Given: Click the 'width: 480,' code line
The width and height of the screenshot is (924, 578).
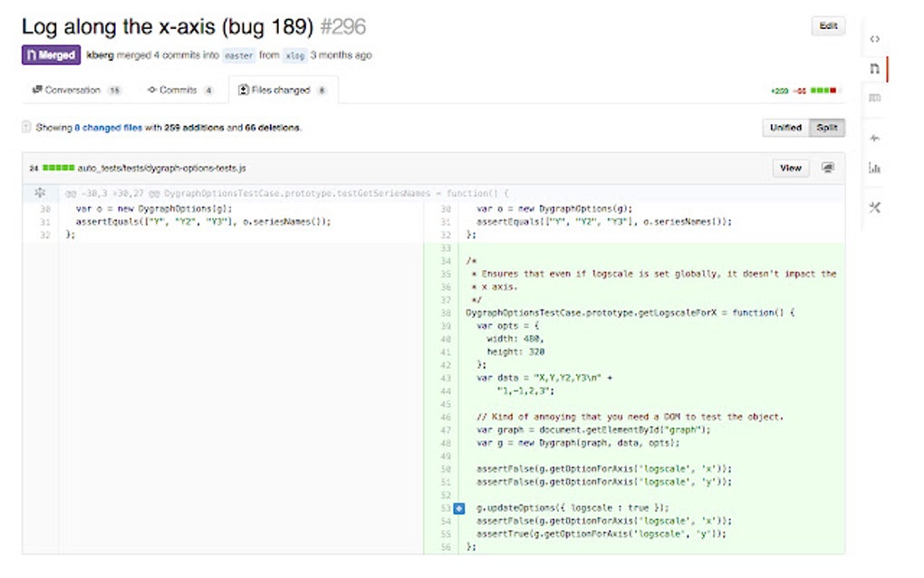Looking at the screenshot, I should click(x=515, y=339).
